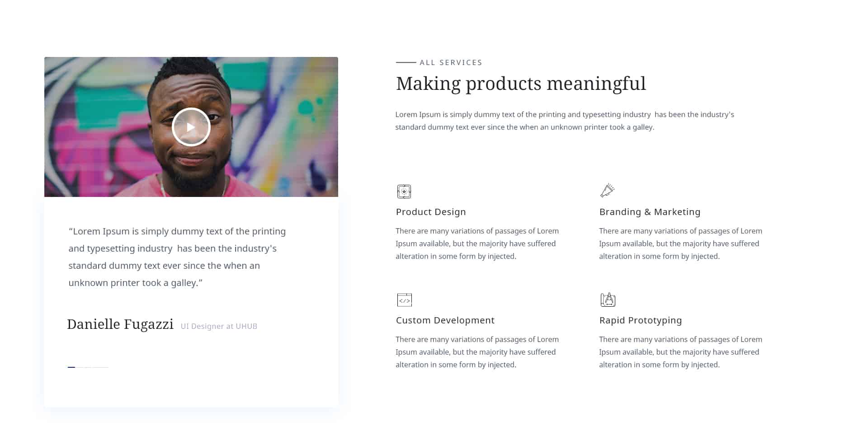Open the Branding & Marketing heading
868x431 pixels.
click(650, 212)
